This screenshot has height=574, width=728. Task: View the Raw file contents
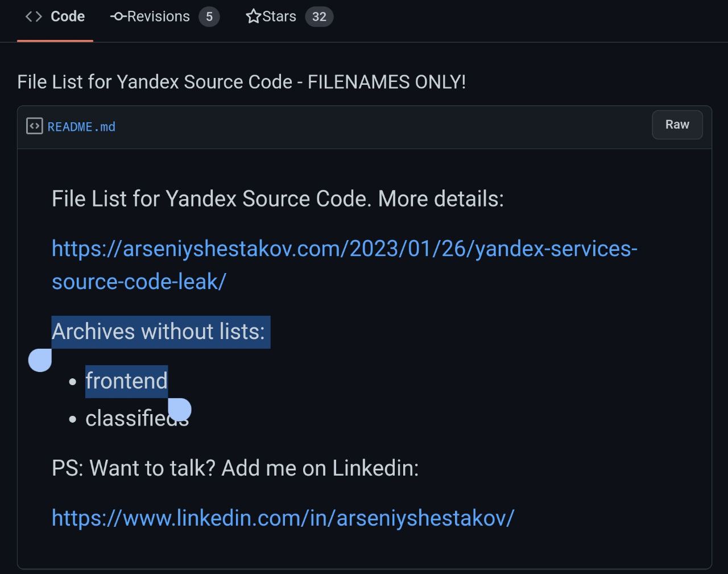[677, 125]
